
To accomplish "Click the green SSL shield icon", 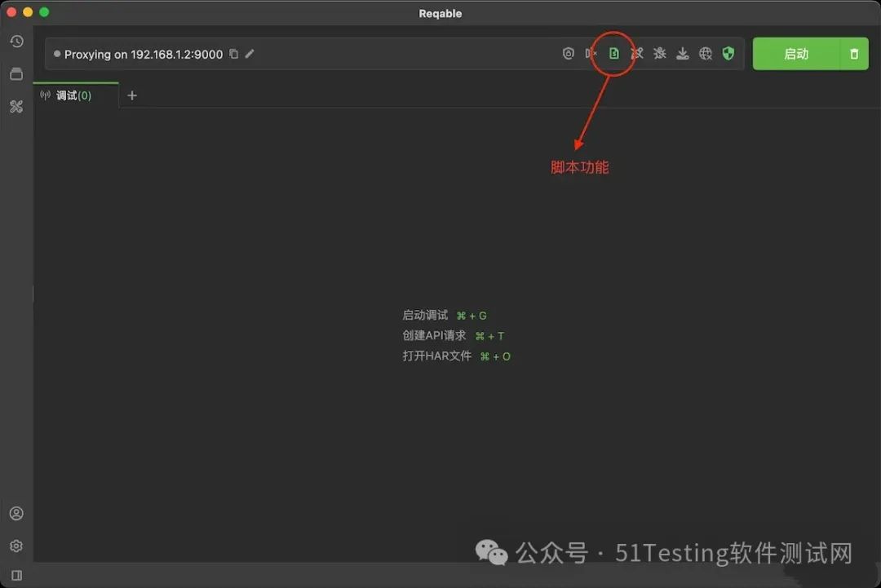I will pyautogui.click(x=728, y=53).
